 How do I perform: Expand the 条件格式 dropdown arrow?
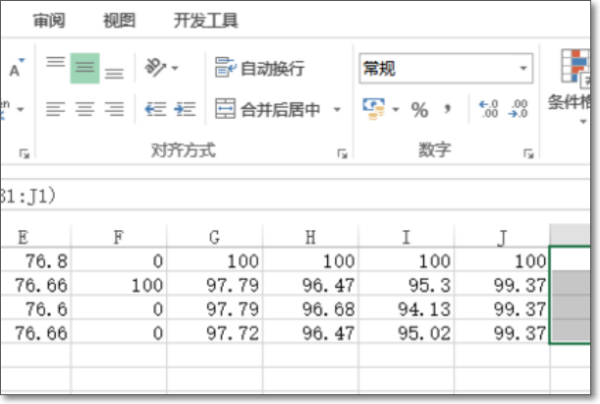583,122
